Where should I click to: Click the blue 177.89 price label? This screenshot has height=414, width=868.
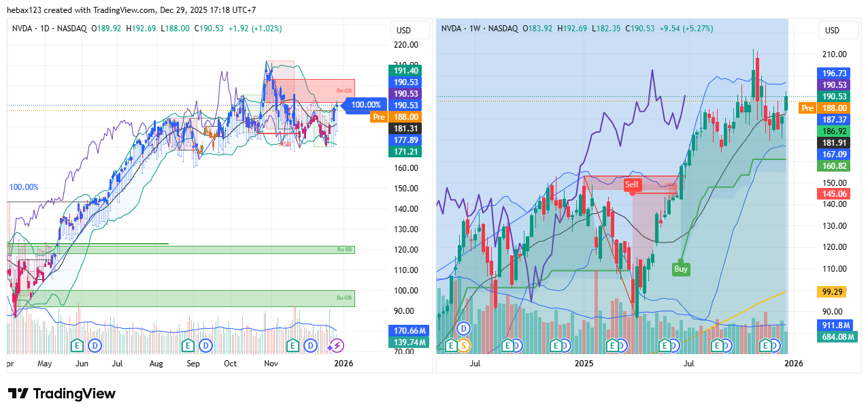pos(407,140)
